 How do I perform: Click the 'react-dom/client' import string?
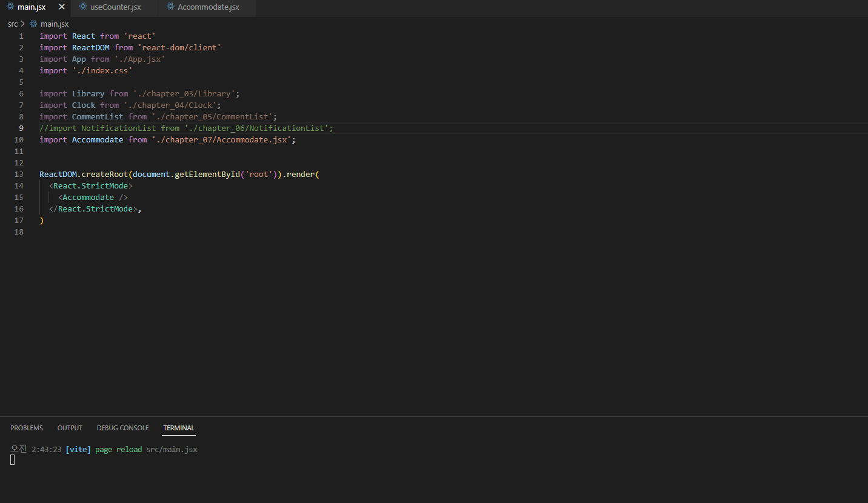(x=179, y=47)
